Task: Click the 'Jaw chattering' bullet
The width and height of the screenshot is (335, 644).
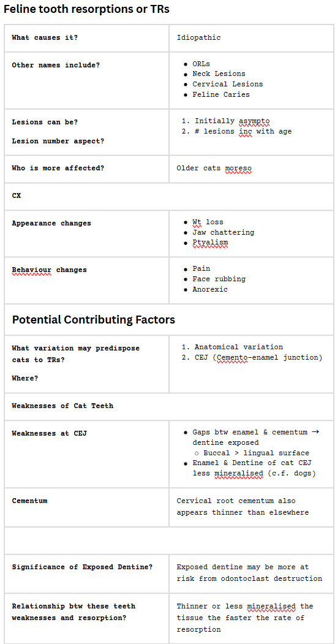Action: tap(224, 232)
